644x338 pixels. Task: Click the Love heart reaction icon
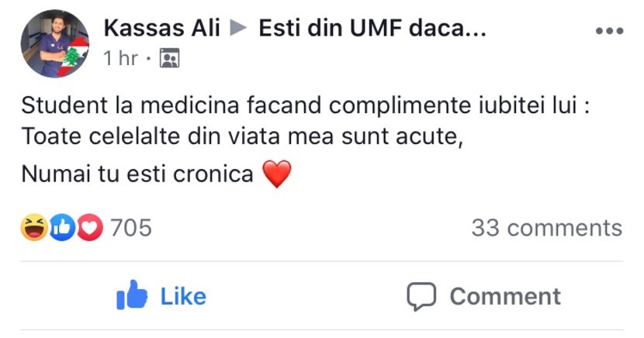point(89,228)
